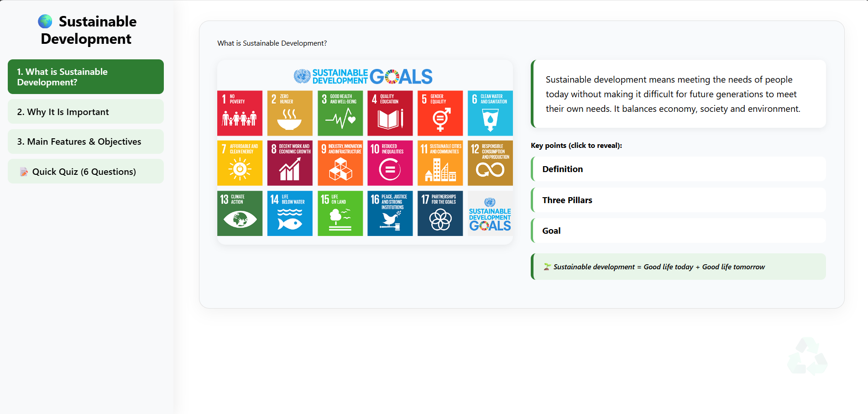Click the SDG 2 Zero Hunger tile
Viewport: 868px width, 414px height.
(x=290, y=113)
